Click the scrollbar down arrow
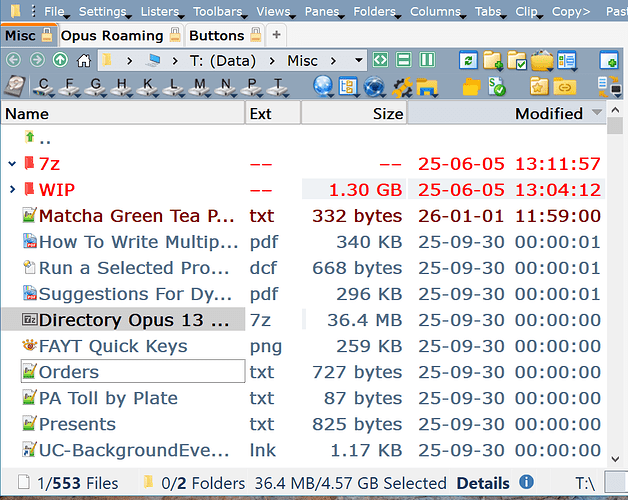Viewport: 628px width, 500px height. 615,459
